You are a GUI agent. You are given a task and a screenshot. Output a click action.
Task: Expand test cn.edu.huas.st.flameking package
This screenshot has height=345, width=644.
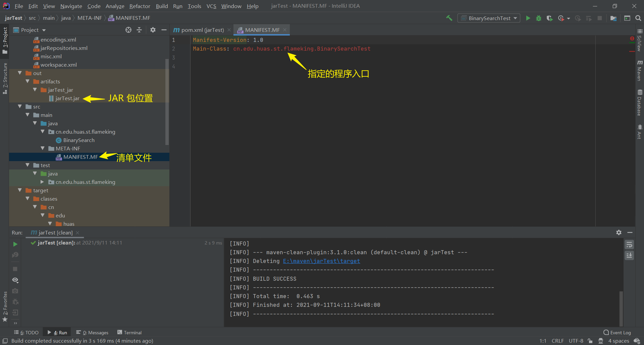coord(42,182)
